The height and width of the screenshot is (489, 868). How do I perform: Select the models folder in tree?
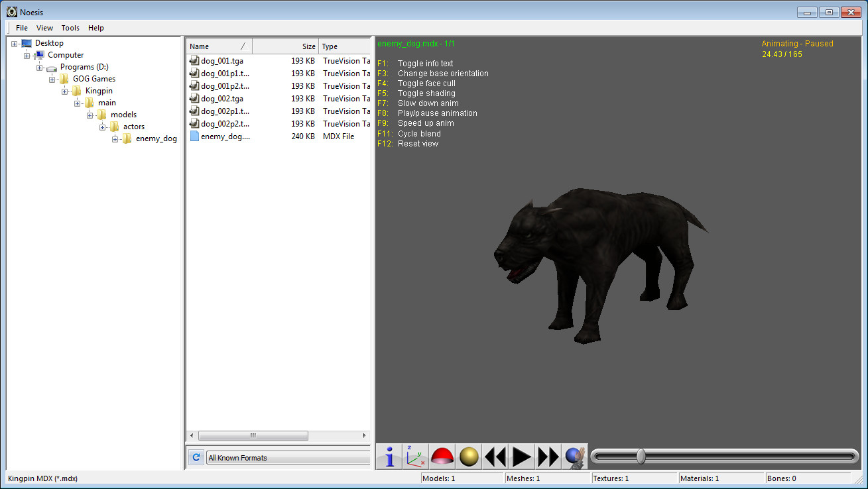[x=123, y=115]
